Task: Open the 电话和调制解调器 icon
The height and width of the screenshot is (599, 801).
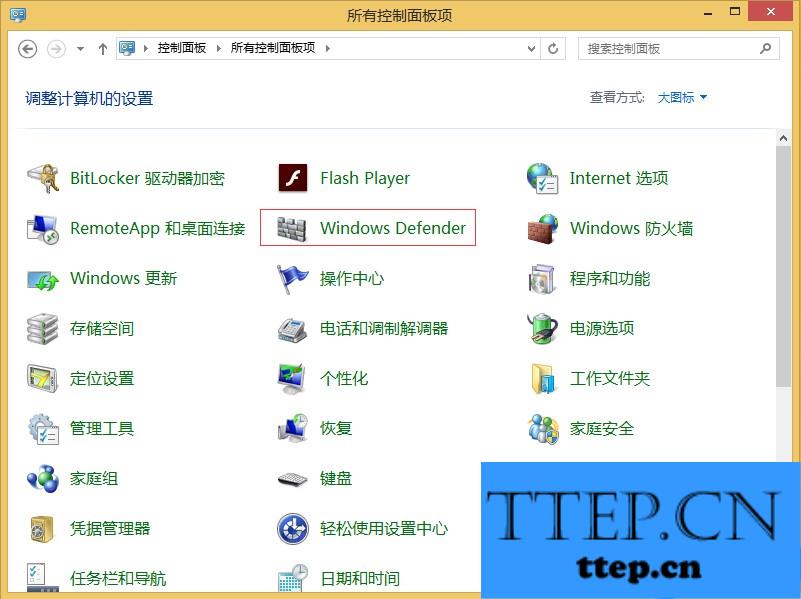Action: (x=292, y=329)
